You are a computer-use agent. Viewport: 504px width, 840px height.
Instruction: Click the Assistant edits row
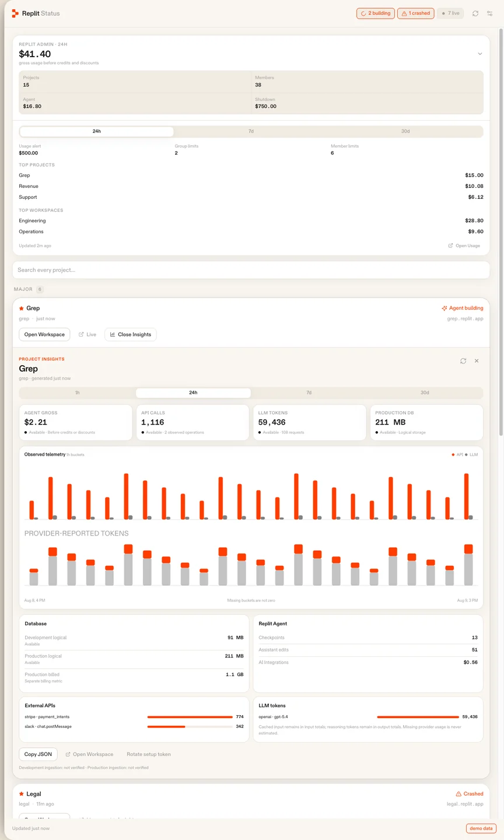tap(368, 650)
